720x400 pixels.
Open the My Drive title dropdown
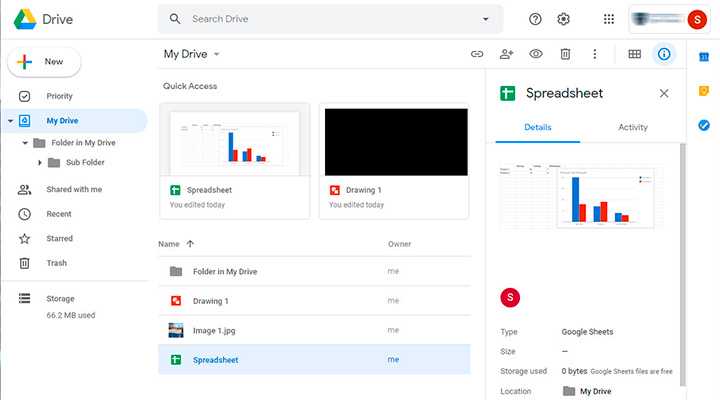(216, 54)
